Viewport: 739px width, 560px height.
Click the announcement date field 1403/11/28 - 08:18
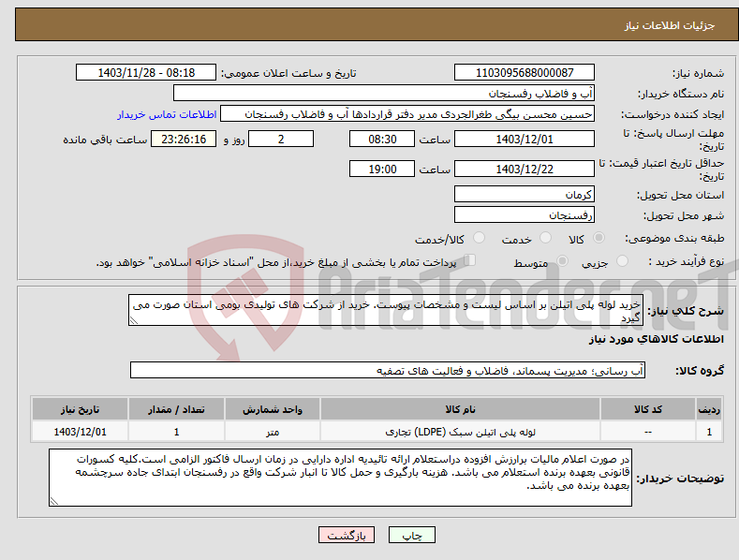145,73
